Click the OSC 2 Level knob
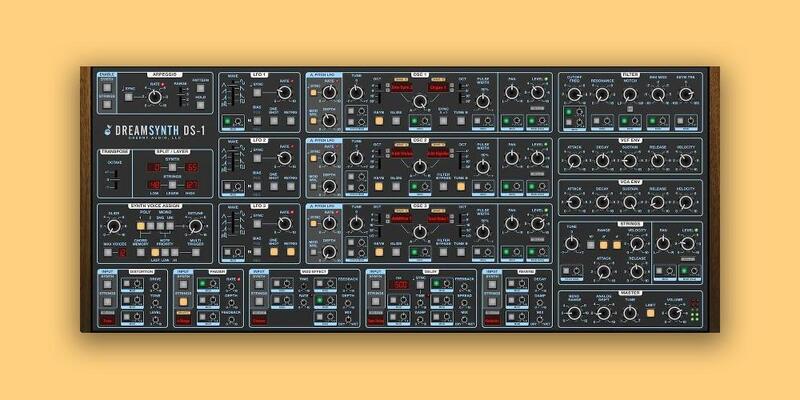 click(x=537, y=158)
